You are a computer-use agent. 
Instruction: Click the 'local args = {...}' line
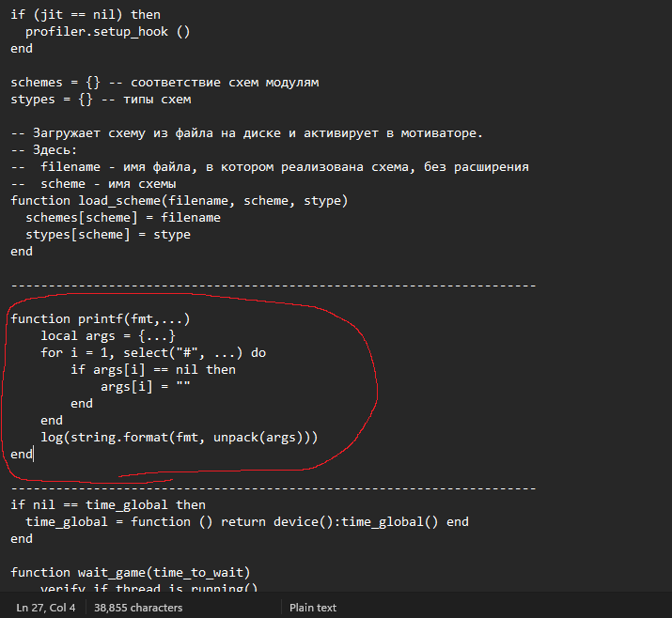[x=108, y=336]
